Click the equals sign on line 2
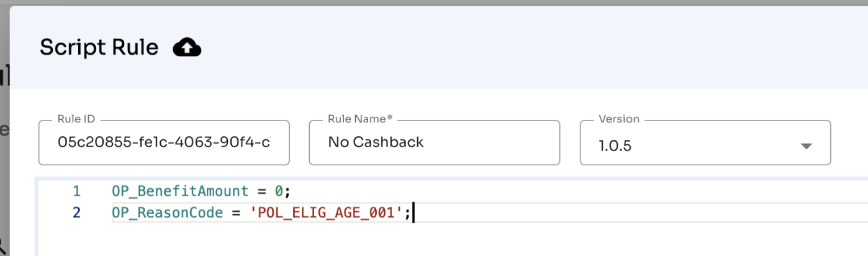 (x=237, y=213)
